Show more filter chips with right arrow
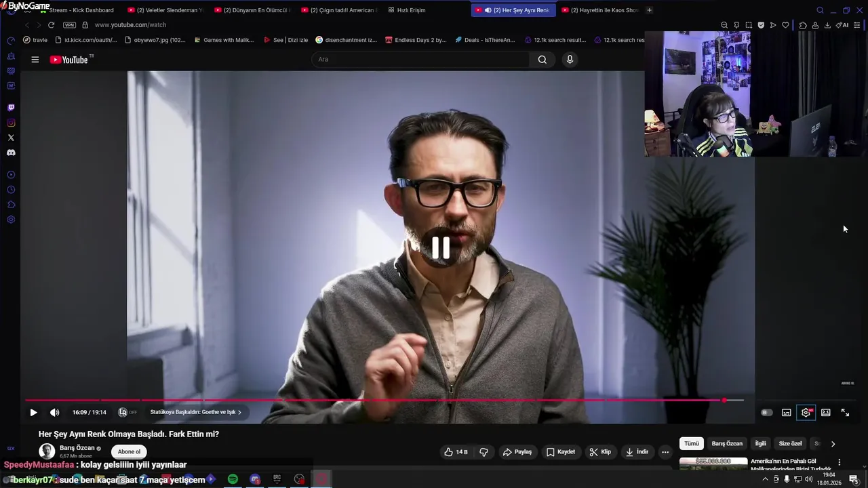Viewport: 868px width, 488px height. (x=833, y=444)
